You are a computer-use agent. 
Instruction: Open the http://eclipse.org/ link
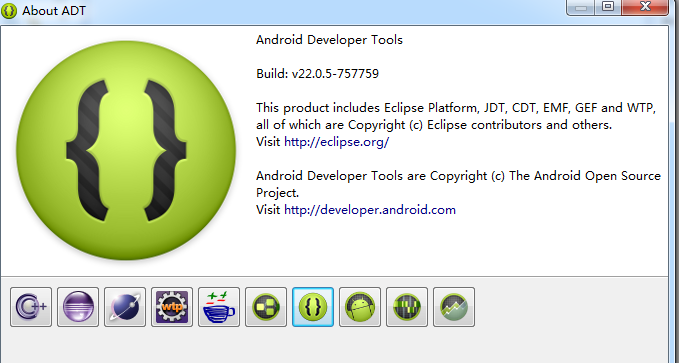pos(336,142)
